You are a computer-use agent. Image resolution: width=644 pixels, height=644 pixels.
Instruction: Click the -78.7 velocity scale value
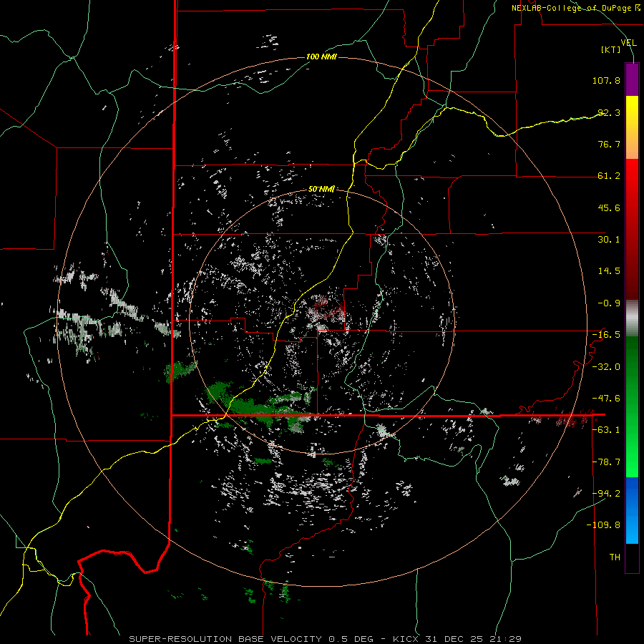[606, 462]
